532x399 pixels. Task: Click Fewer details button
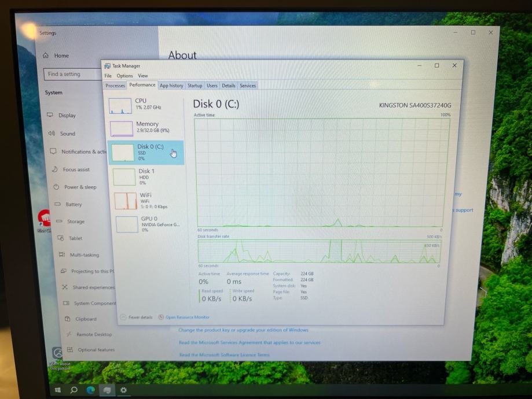[137, 317]
